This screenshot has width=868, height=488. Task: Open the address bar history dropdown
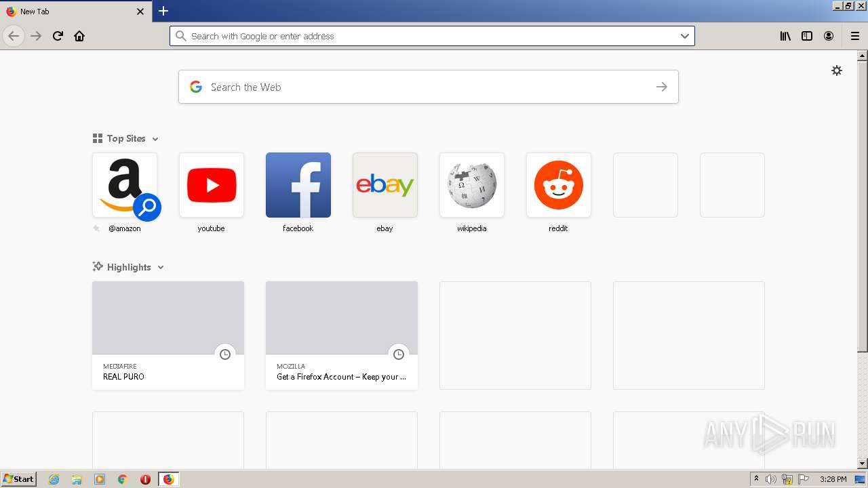point(685,36)
